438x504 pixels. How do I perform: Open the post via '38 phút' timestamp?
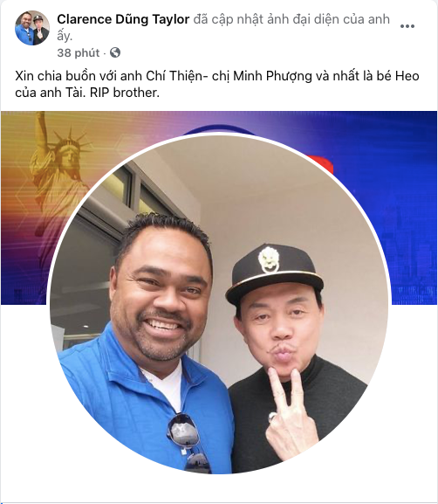79,52
